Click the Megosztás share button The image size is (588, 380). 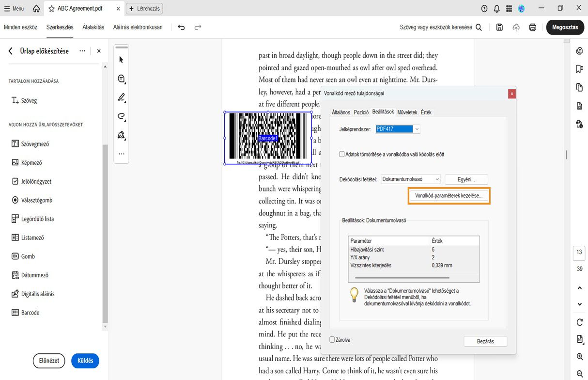pyautogui.click(x=565, y=27)
